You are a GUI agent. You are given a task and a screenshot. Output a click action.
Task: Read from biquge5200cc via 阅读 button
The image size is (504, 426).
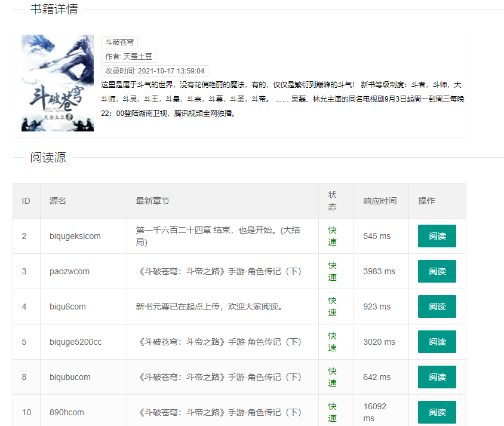coord(437,342)
